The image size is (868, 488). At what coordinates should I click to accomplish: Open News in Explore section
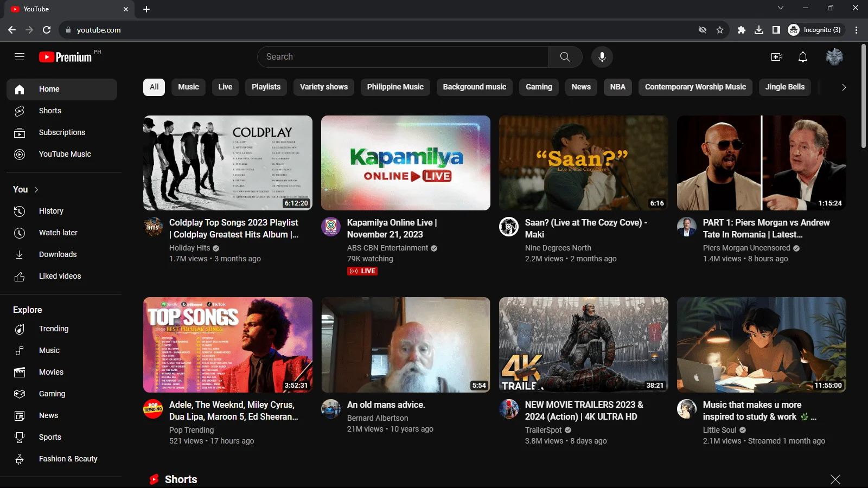(62, 415)
